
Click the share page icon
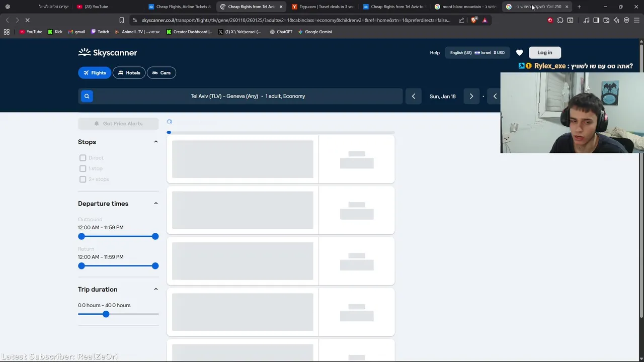pos(461,20)
